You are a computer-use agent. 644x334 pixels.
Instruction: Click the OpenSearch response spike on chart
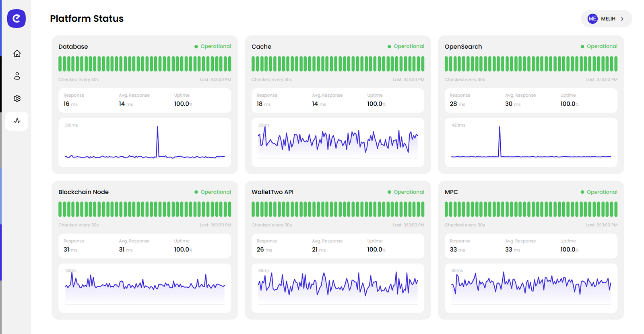500,141
